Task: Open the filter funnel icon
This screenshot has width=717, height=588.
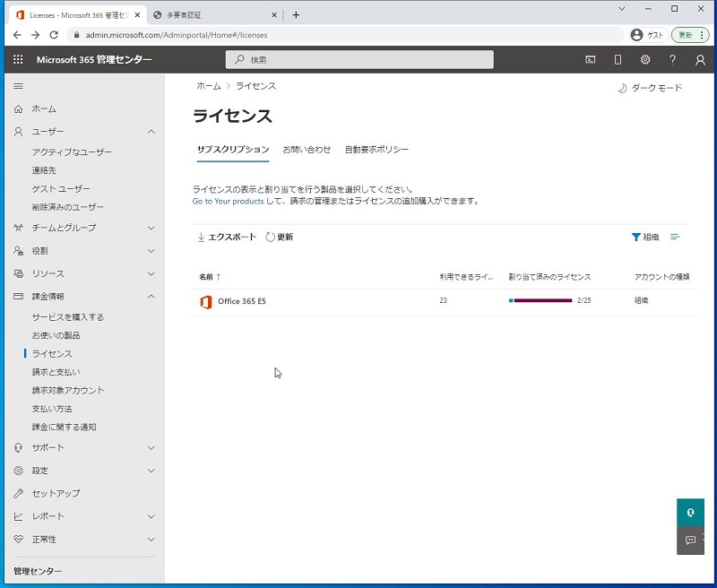Action: [635, 237]
